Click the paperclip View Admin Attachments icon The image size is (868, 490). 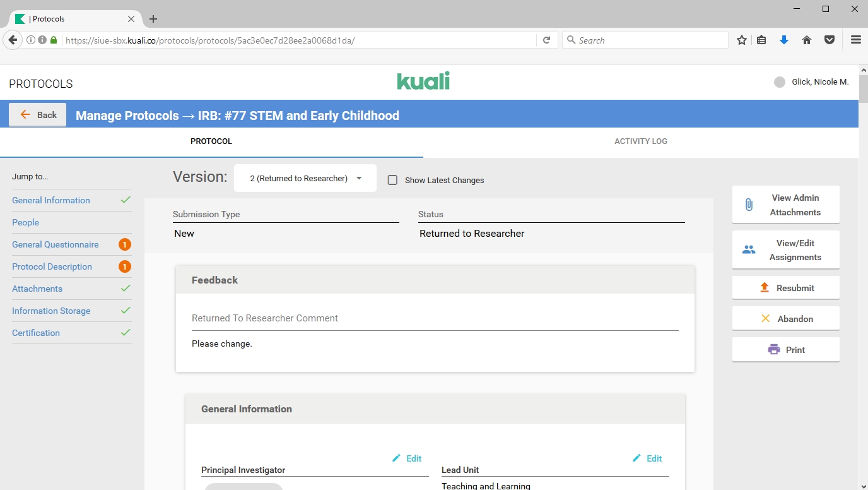pyautogui.click(x=749, y=205)
